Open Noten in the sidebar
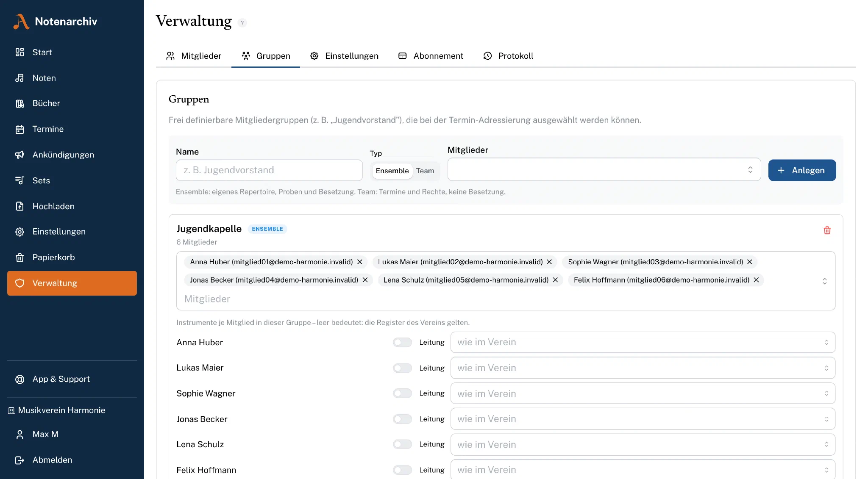Screen dimensions: 868x479 (72, 78)
